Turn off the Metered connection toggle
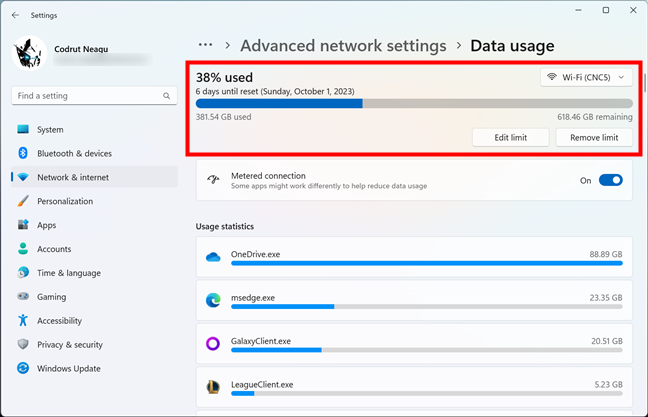Screen dimensions: 648x417 click(x=610, y=180)
